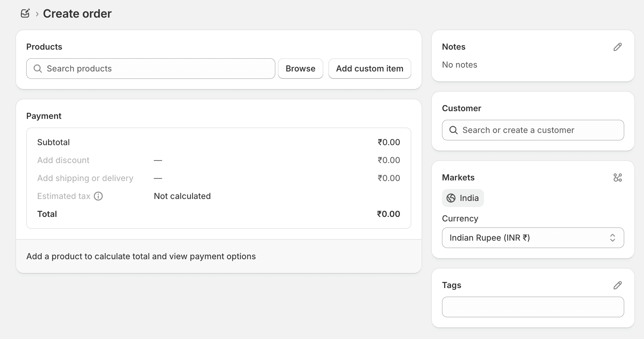The width and height of the screenshot is (644, 339).
Task: Click Add discount link
Action: pyautogui.click(x=63, y=160)
